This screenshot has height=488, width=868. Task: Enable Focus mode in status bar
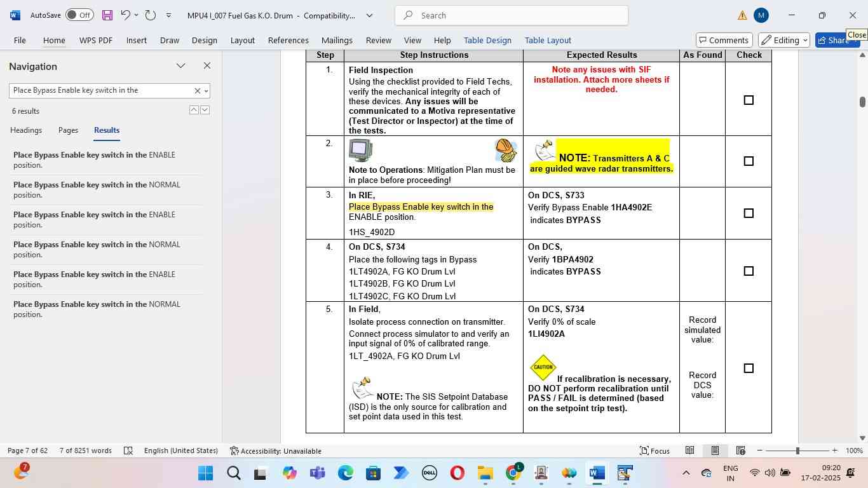point(655,451)
